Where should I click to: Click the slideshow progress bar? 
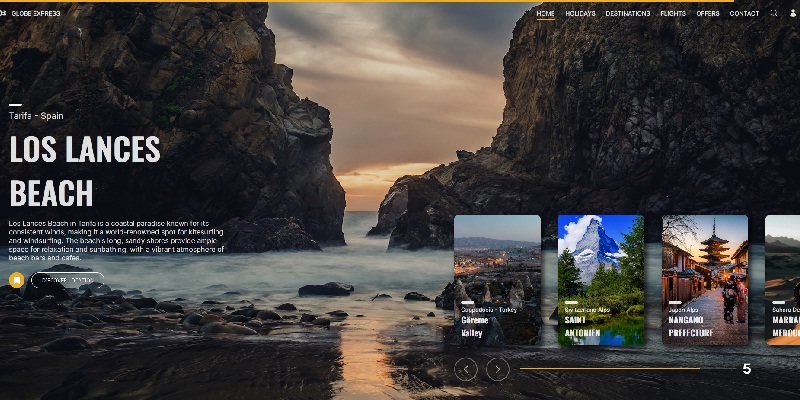(610, 369)
